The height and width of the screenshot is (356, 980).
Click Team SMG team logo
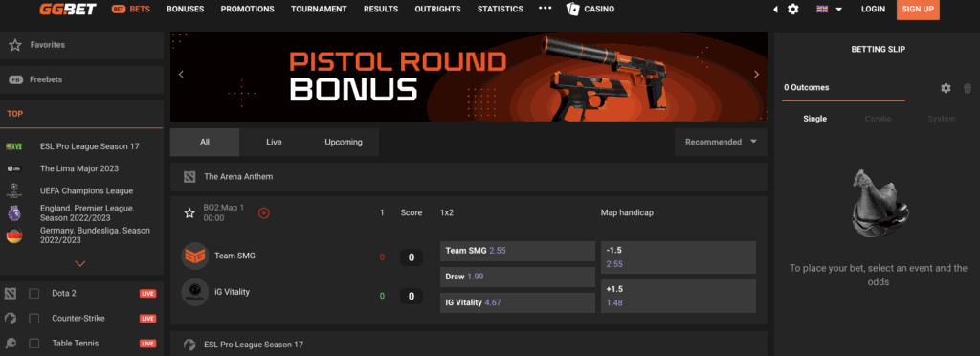click(194, 256)
